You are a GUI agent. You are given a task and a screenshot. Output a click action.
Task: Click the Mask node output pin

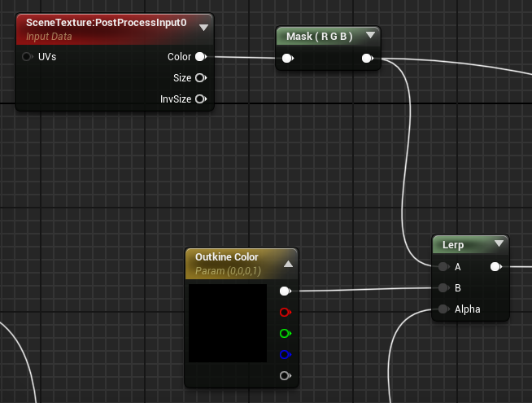click(x=366, y=59)
